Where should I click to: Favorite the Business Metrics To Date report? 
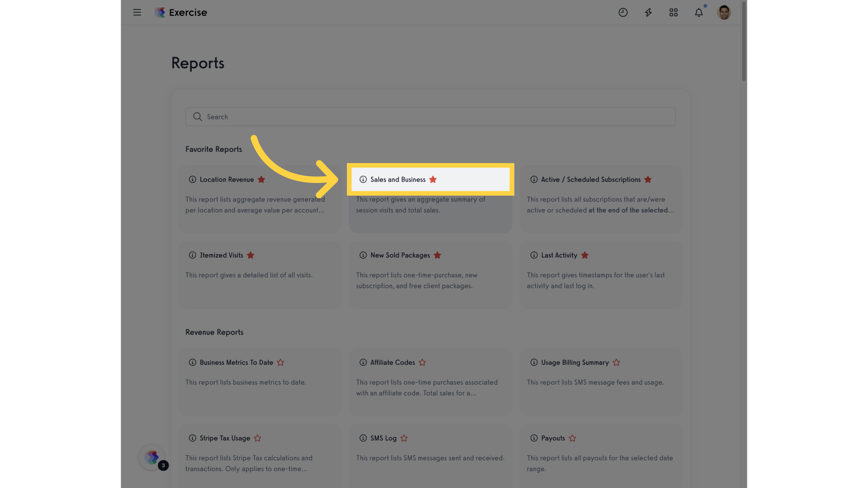pyautogui.click(x=281, y=363)
